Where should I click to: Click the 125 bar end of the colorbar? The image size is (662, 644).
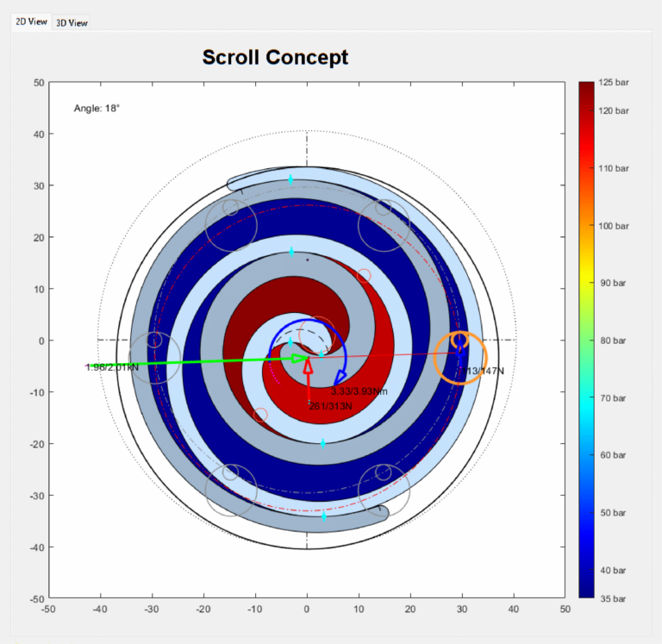(586, 84)
